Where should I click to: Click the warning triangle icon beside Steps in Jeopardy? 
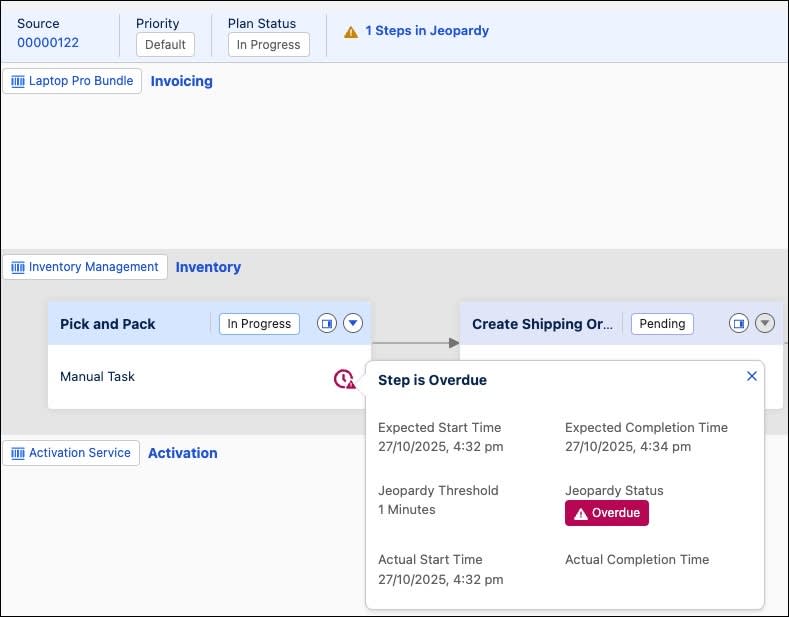(351, 32)
